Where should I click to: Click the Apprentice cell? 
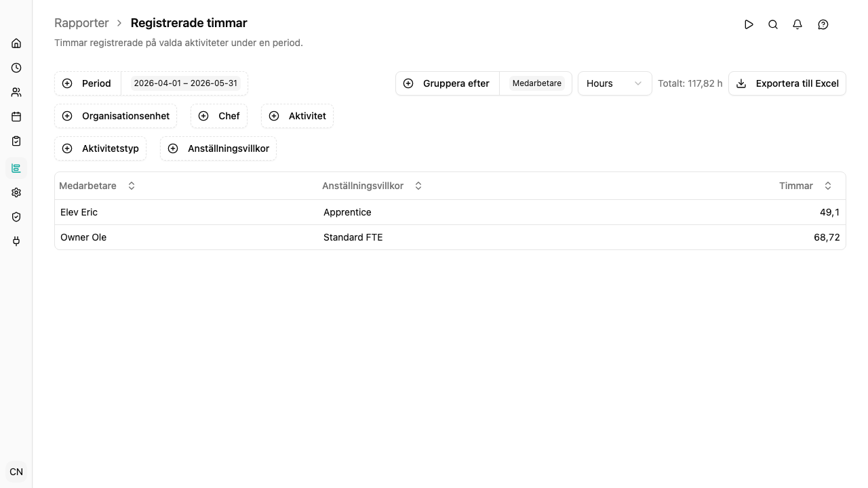pos(347,212)
